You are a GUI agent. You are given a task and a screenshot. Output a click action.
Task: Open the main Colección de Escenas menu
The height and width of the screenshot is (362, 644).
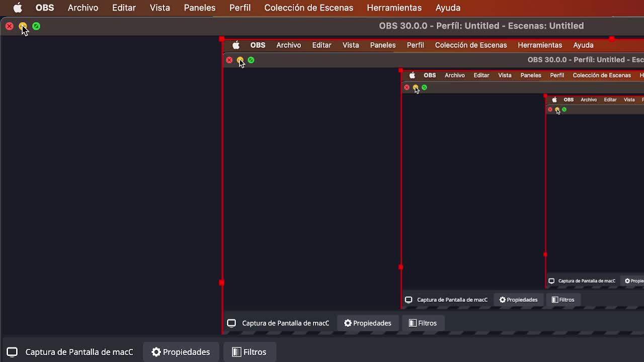tap(309, 8)
